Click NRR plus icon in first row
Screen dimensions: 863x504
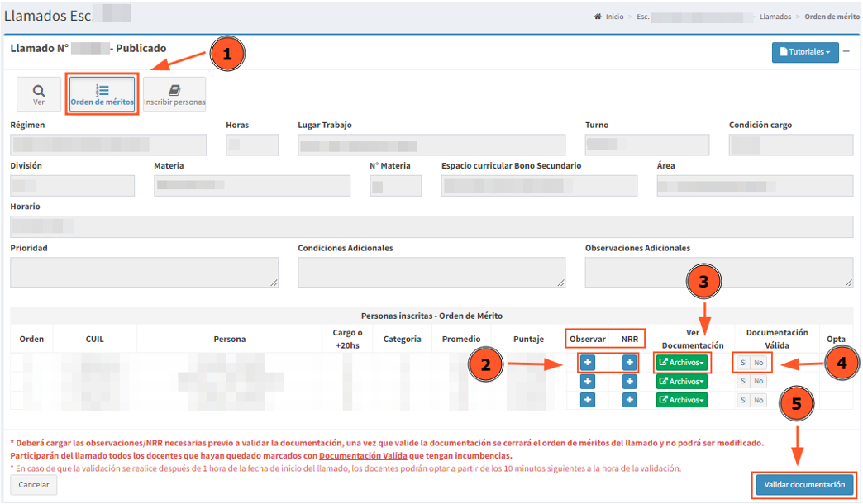coord(629,362)
